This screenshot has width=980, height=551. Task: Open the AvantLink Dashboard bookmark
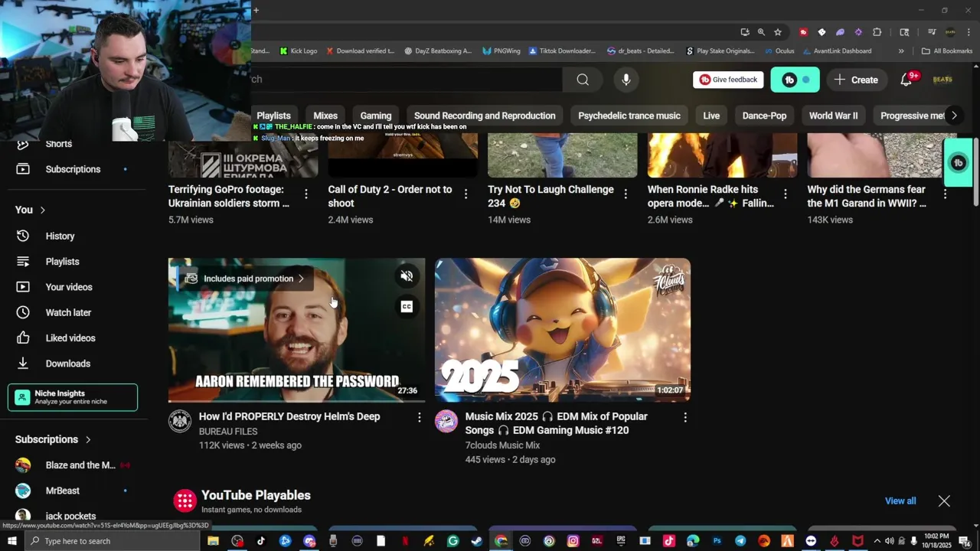836,51
